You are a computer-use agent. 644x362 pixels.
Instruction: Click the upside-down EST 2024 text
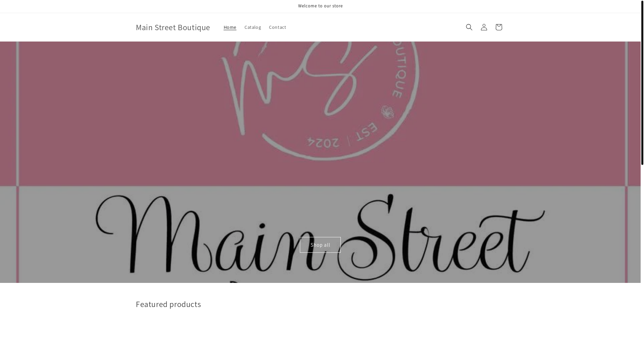click(x=342, y=138)
